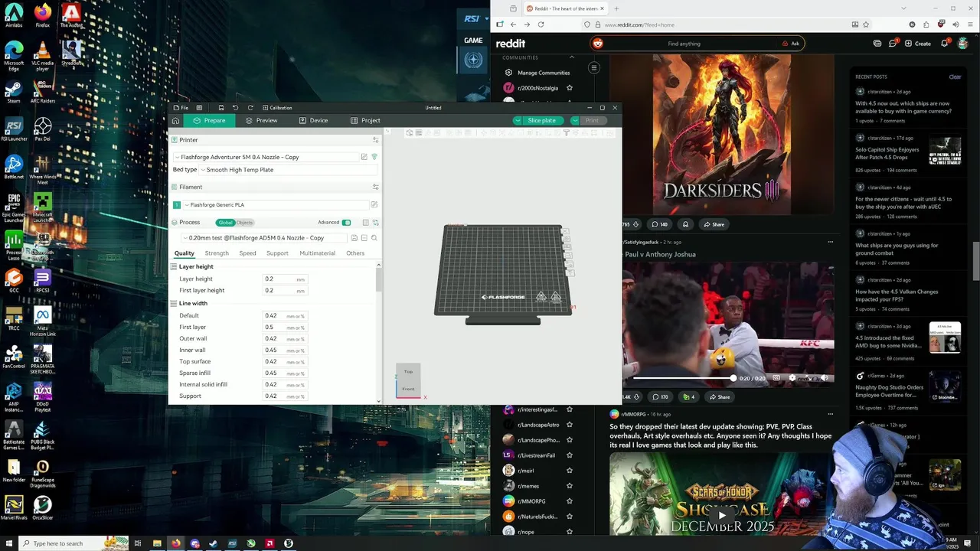Open the File menu dropdown in slicer
The width and height of the screenshot is (980, 551).
pyautogui.click(x=181, y=108)
